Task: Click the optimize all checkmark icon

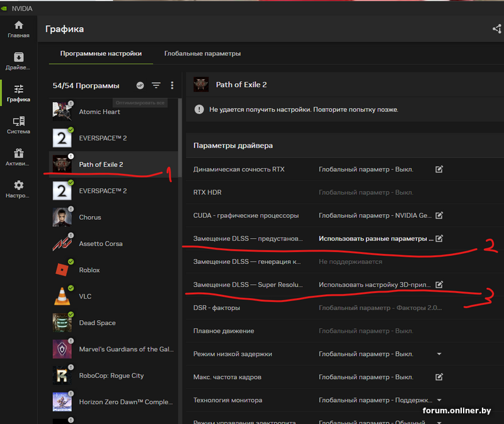Action: 140,86
